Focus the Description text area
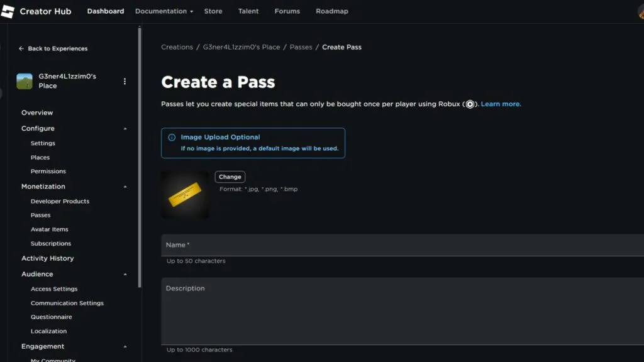The width and height of the screenshot is (644, 362). [402, 311]
